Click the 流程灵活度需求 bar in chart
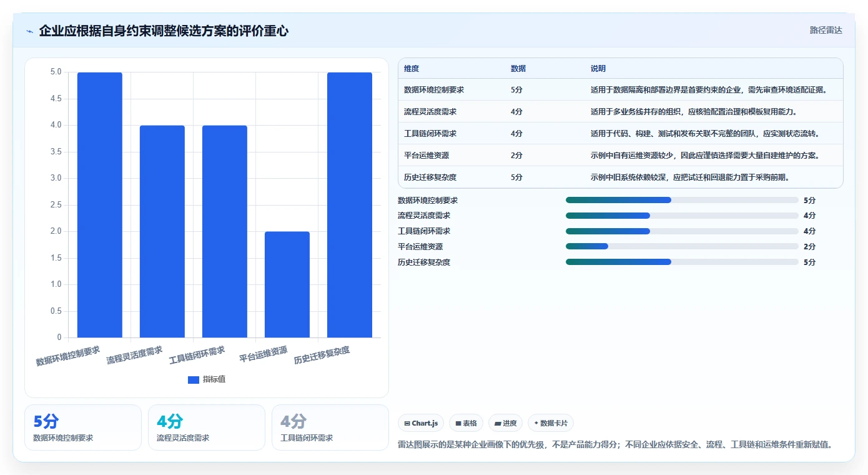The image size is (868, 475). coord(162,231)
